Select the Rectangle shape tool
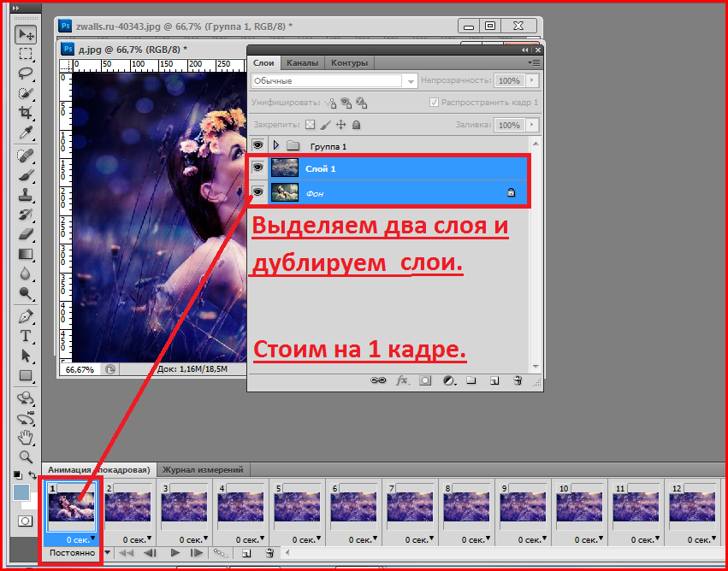Screen dimensions: 728x571 [x=26, y=374]
